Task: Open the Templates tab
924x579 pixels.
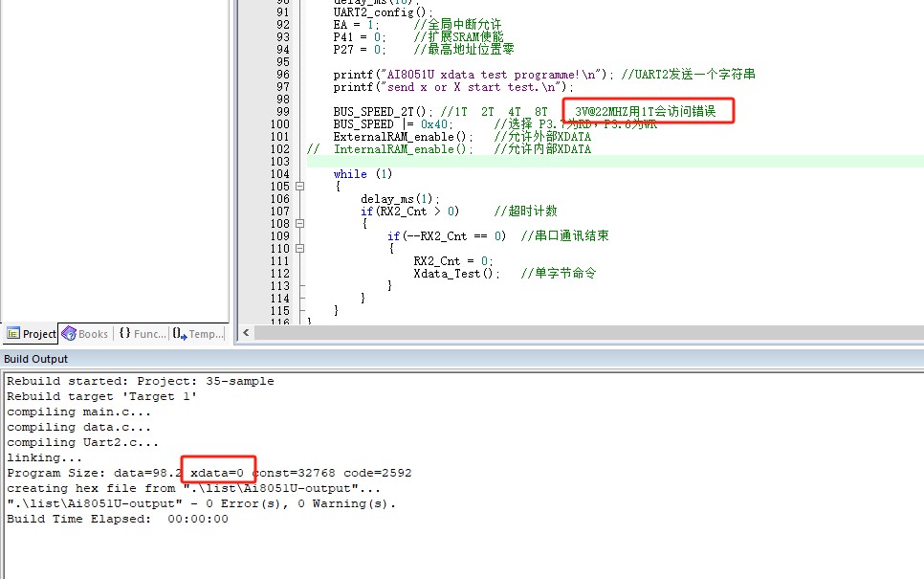Action: tap(198, 334)
